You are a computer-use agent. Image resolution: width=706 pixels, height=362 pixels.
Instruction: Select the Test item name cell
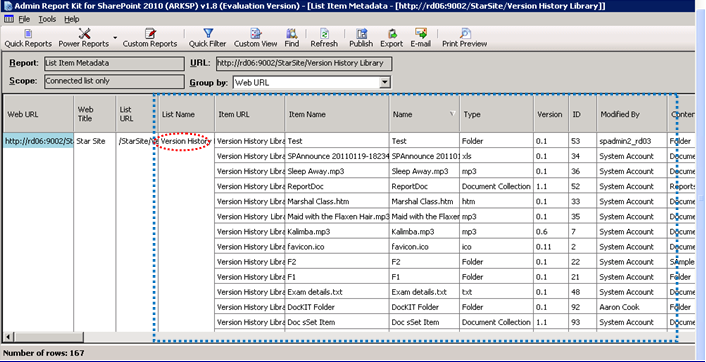[337, 141]
